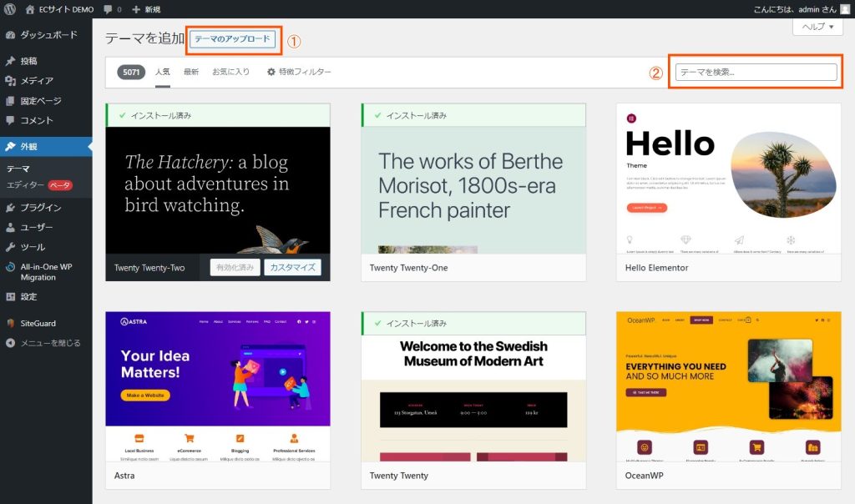Open the ダッシュボード sidebar item

[x=48, y=35]
